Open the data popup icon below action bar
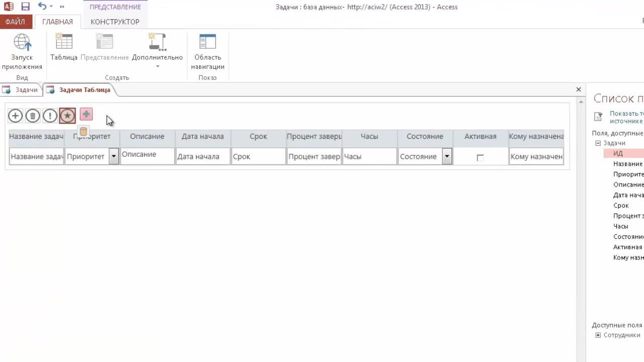 pyautogui.click(x=84, y=132)
